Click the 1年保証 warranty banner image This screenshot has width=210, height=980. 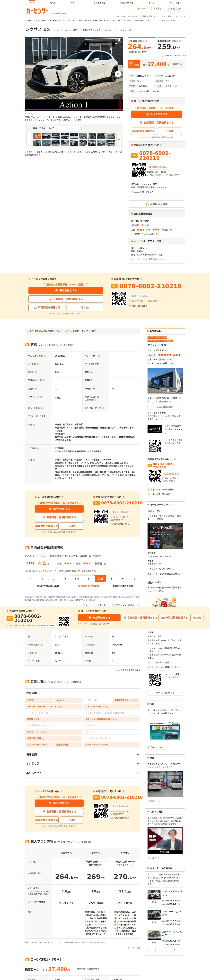(165, 731)
